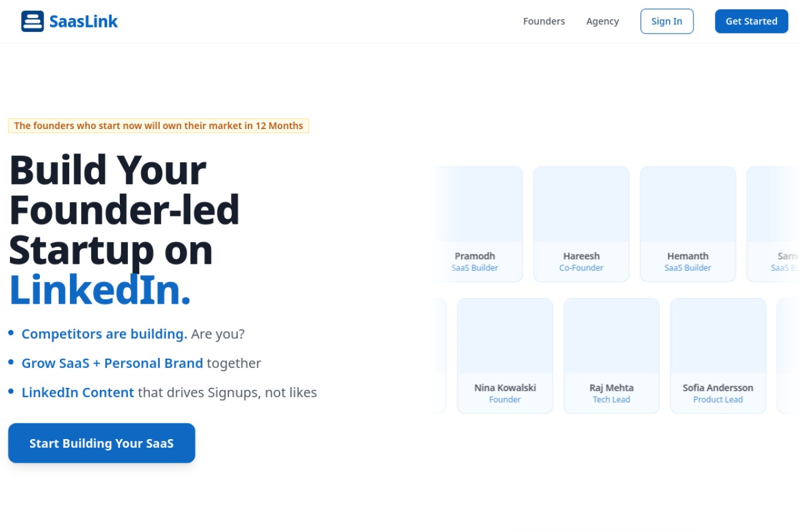Viewport: 799px width, 532px height.
Task: Click the SaasLink logo icon
Action: point(32,21)
